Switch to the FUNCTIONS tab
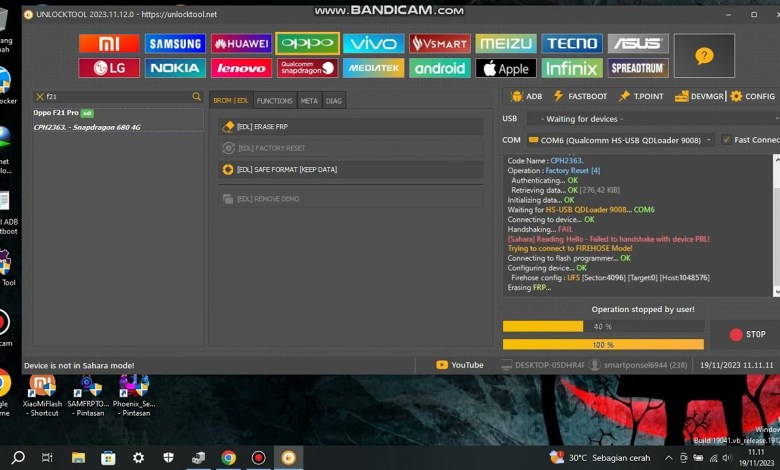This screenshot has height=470, width=780. pyautogui.click(x=274, y=101)
